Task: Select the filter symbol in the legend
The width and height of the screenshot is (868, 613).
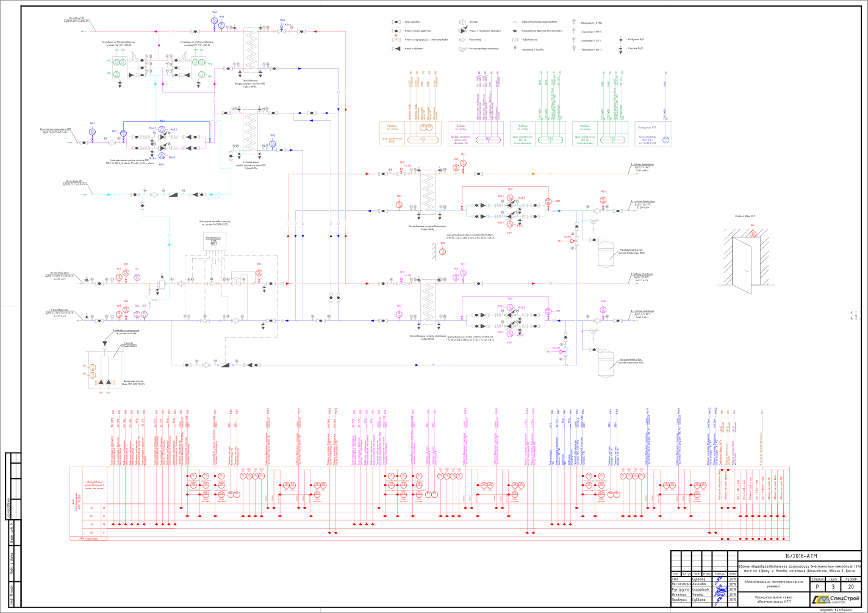Action: pos(462,22)
